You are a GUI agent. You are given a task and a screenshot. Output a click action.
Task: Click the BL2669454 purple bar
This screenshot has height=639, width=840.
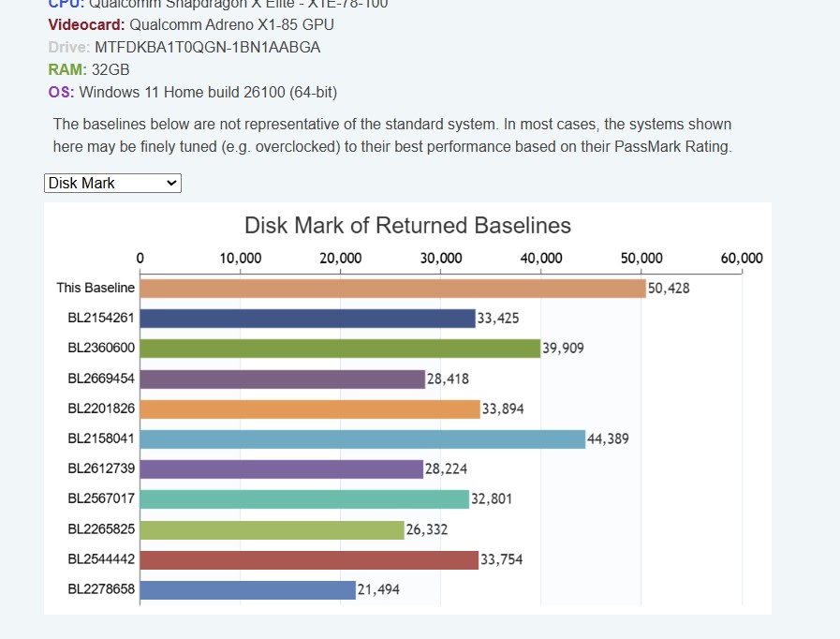pyautogui.click(x=282, y=379)
